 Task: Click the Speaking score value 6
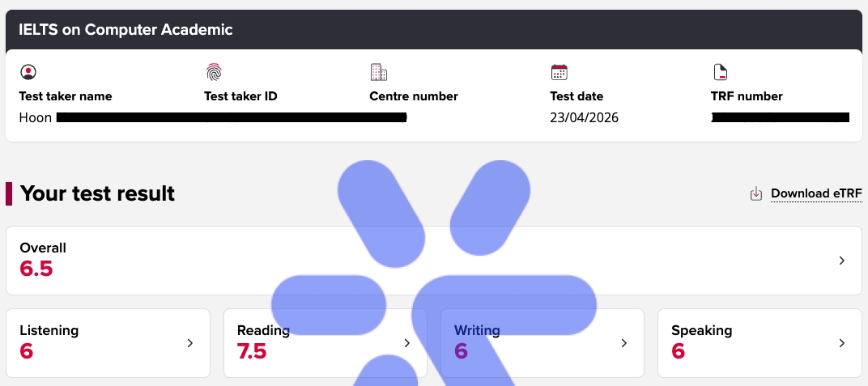679,352
